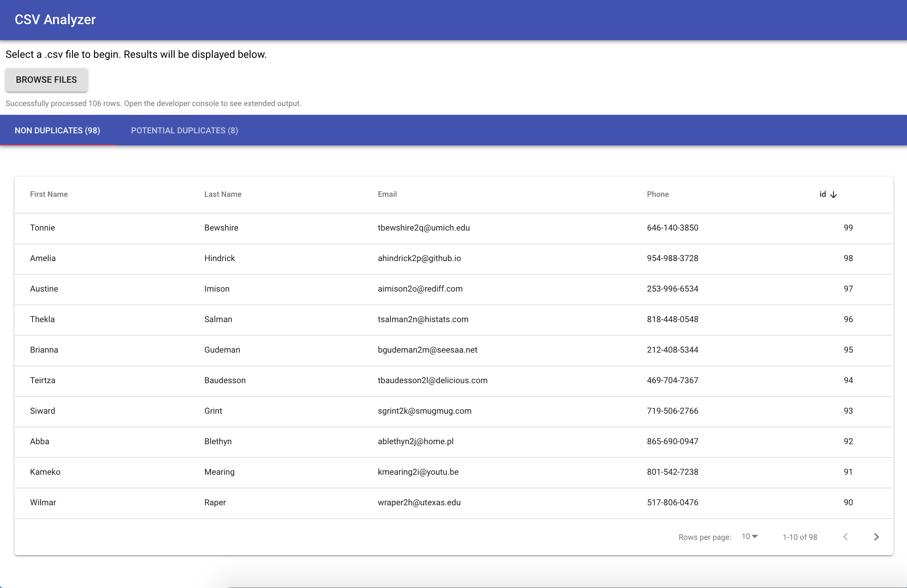Image resolution: width=907 pixels, height=588 pixels.
Task: Sort by Phone column header
Action: tap(658, 194)
